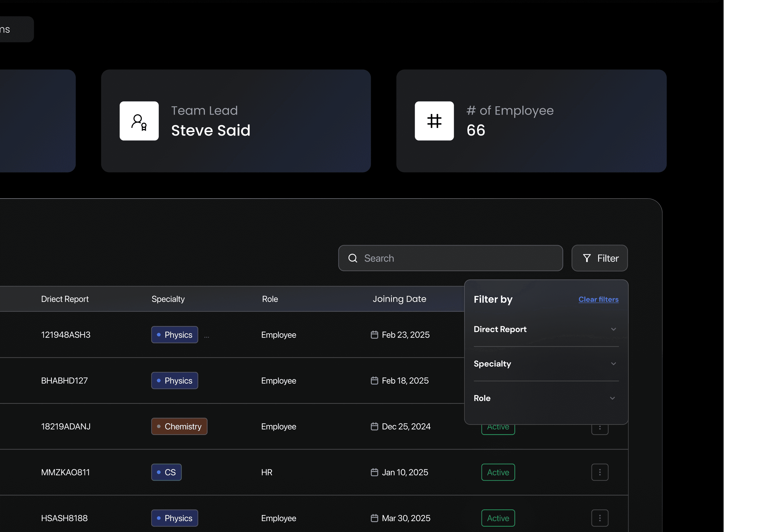Click the funnel icon on the Filter button
Viewport: 776px width, 532px height.
[x=586, y=258]
